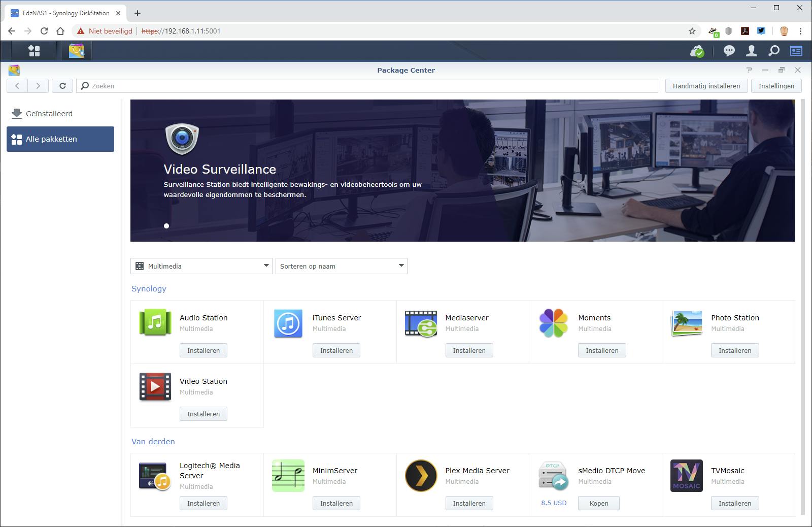The image size is (812, 527).
Task: Go back in Package Center
Action: pyautogui.click(x=17, y=86)
